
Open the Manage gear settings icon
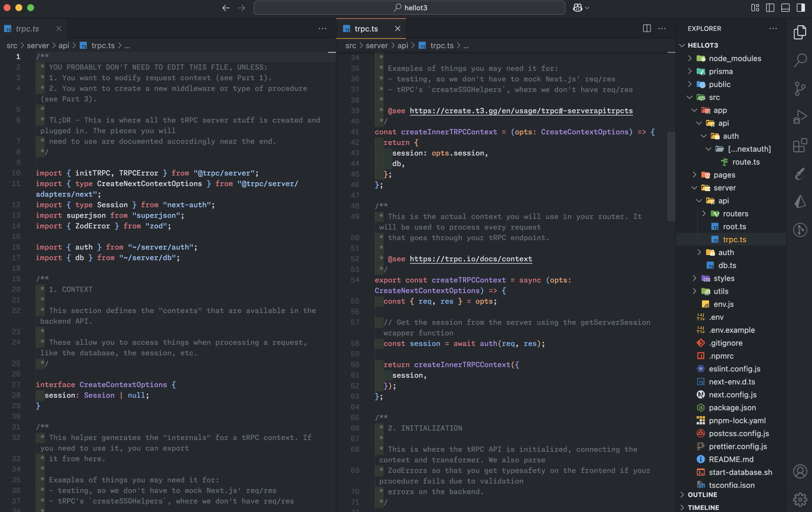pos(800,499)
